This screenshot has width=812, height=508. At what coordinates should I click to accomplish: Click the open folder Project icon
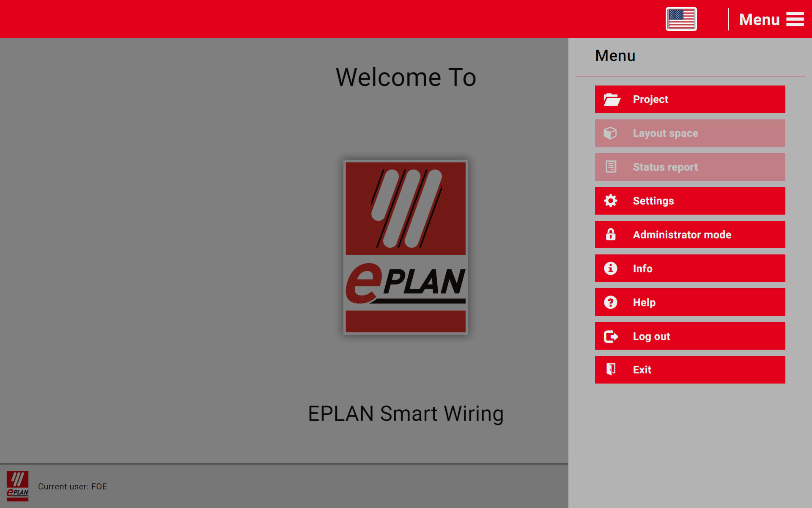click(611, 99)
